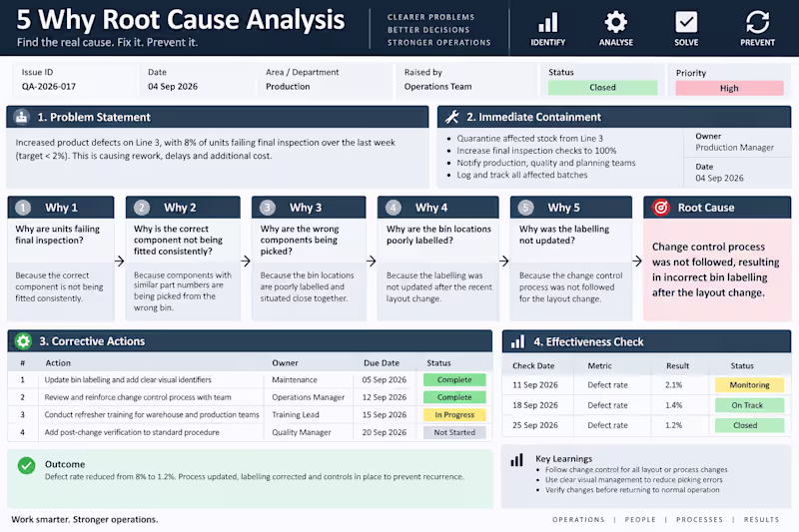Click the Why 2 number circle

pyautogui.click(x=142, y=208)
